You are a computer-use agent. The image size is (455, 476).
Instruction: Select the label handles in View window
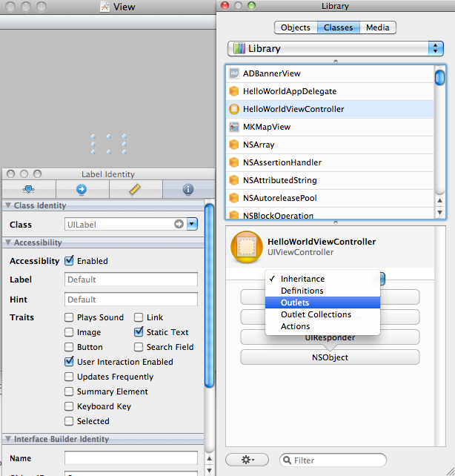pyautogui.click(x=109, y=144)
